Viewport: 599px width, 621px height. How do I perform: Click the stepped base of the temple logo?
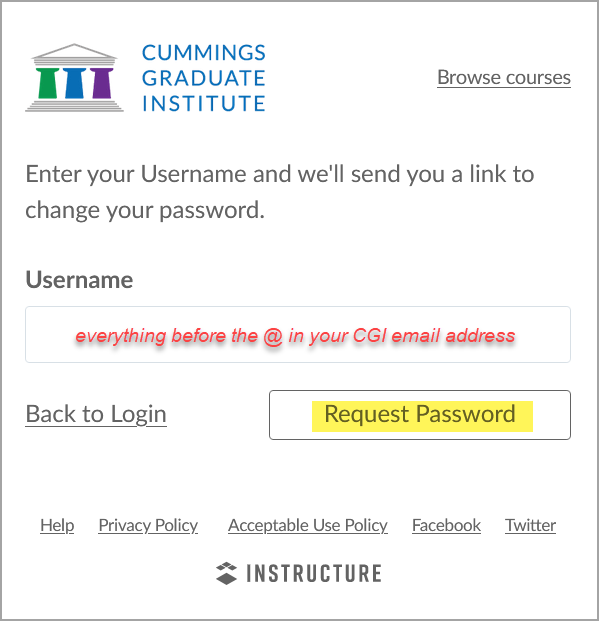[x=74, y=106]
